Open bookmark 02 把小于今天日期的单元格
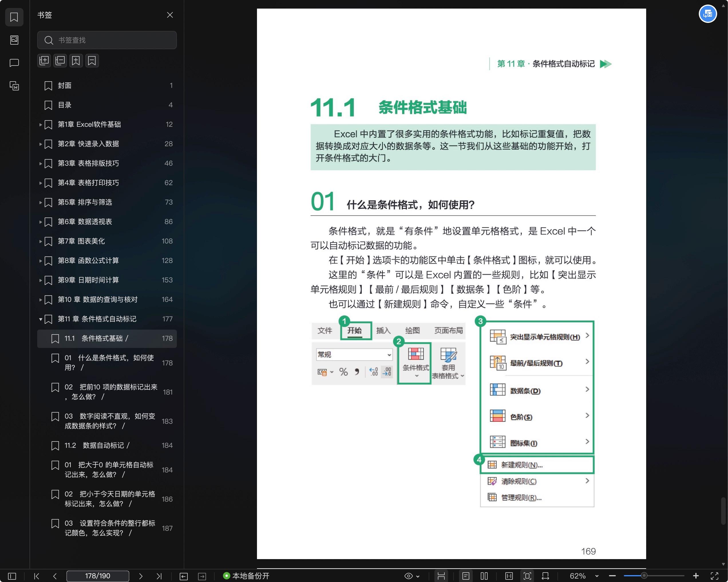The height and width of the screenshot is (582, 728). pos(107,499)
